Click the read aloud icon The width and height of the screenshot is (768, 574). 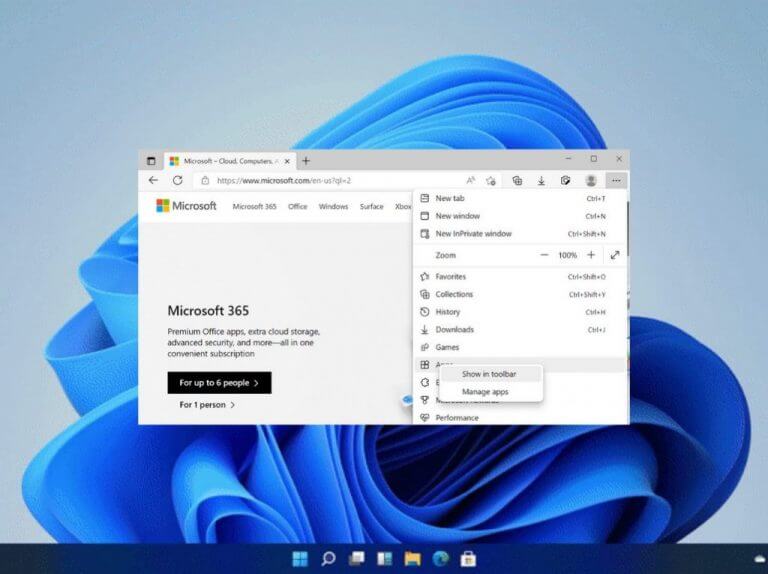pos(470,181)
